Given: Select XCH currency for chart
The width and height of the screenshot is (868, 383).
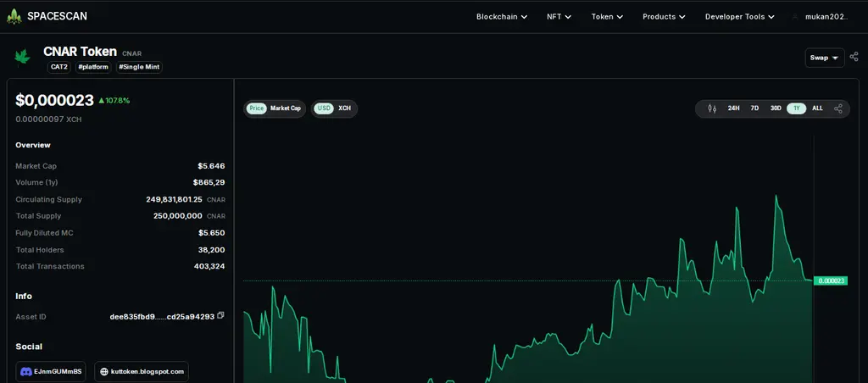Looking at the screenshot, I should pos(344,108).
